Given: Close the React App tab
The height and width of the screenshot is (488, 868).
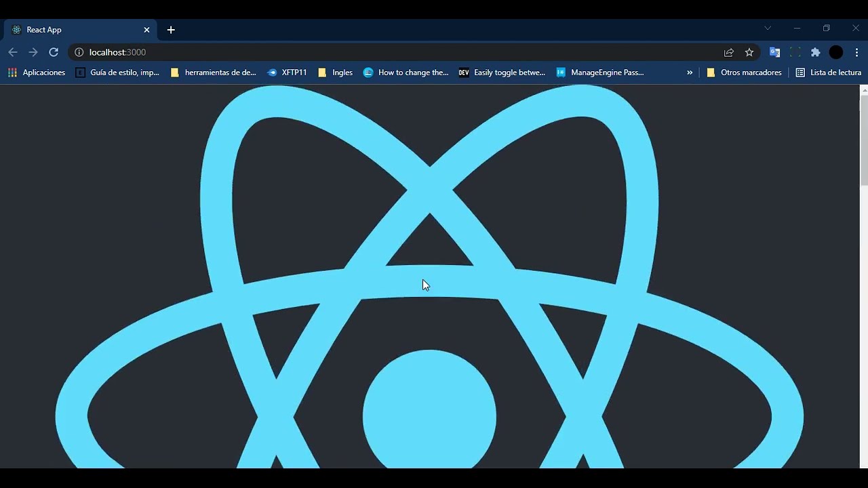Looking at the screenshot, I should click(146, 30).
